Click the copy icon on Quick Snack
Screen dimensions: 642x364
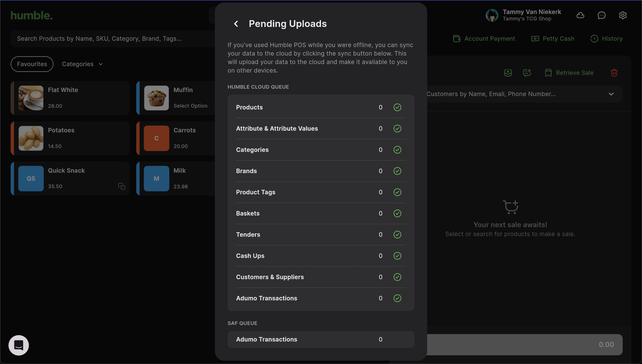click(122, 186)
